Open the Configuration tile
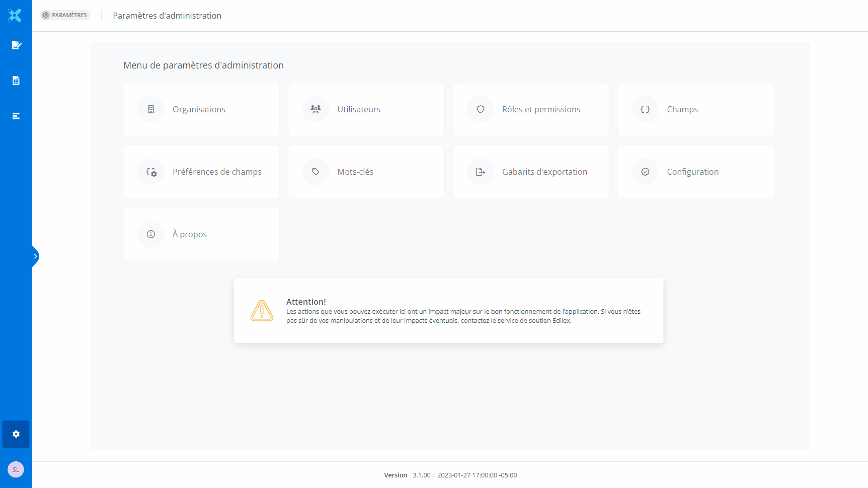 pos(695,172)
